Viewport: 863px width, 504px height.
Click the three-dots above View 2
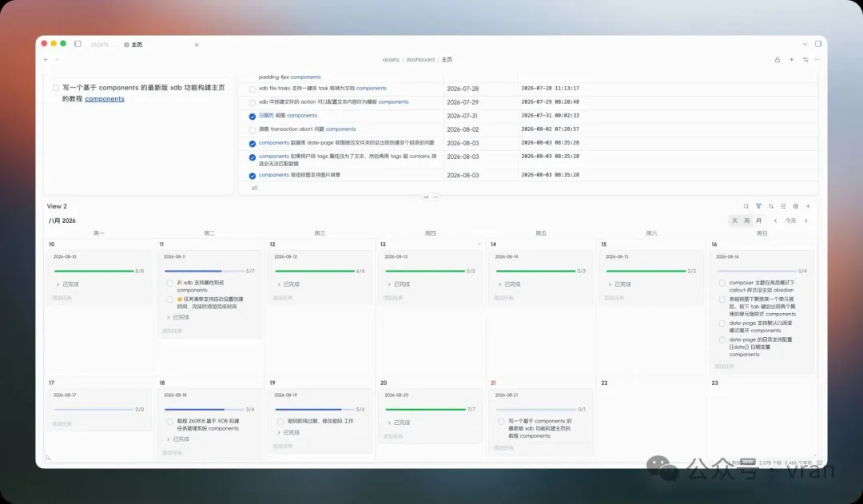[435, 197]
